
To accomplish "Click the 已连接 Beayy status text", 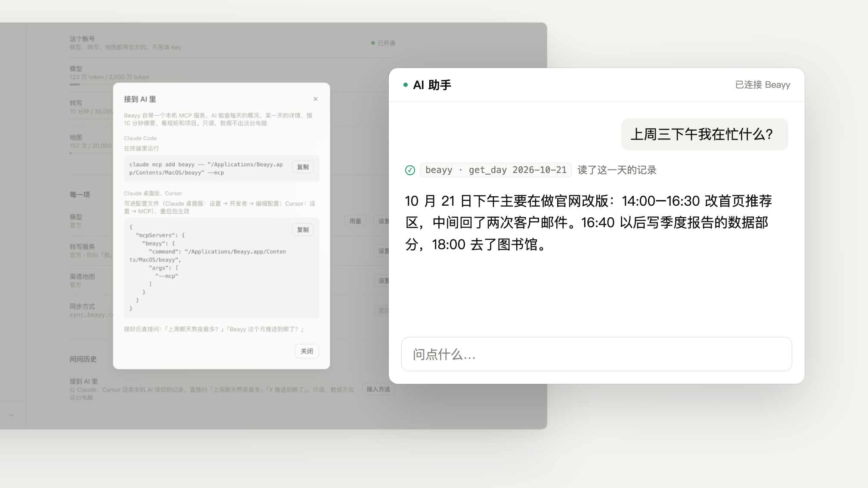I will (x=763, y=85).
